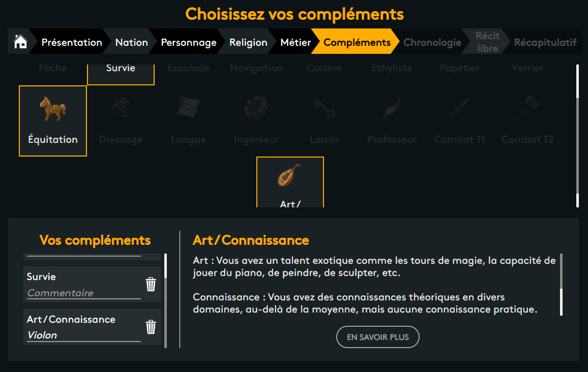Toggle the selected Survie skill tile

pyautogui.click(x=121, y=75)
